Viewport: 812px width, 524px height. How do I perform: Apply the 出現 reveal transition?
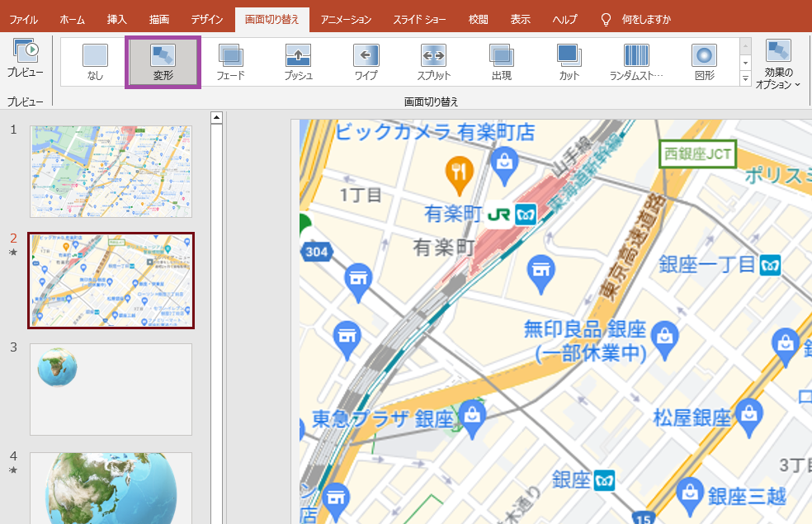501,62
